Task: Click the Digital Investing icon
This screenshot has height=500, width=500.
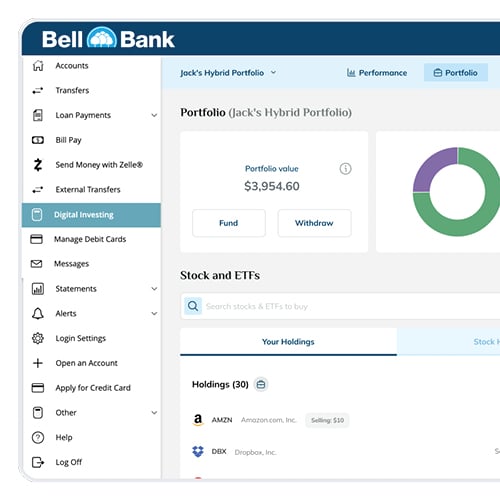Action: coord(37,215)
